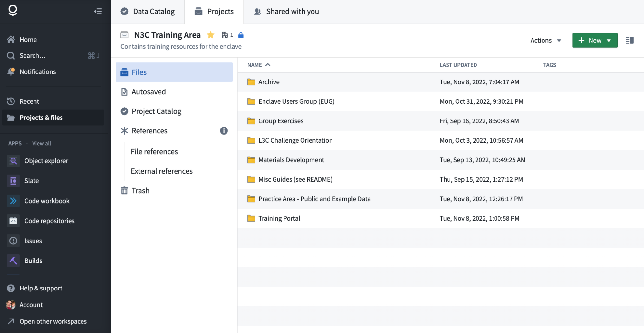Click the Search field in sidebar
Screen dimensions: 644x333
(x=33, y=55)
